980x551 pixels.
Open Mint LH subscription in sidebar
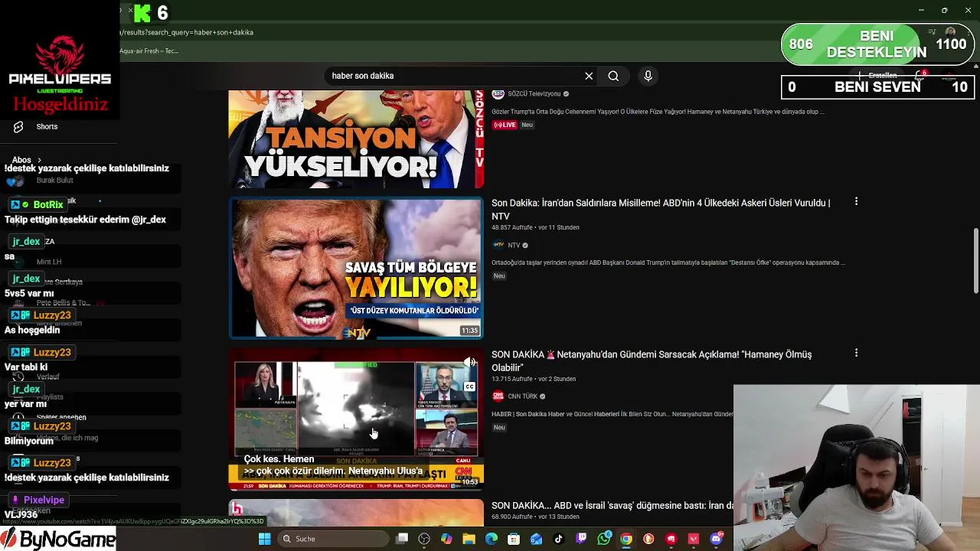coord(49,262)
